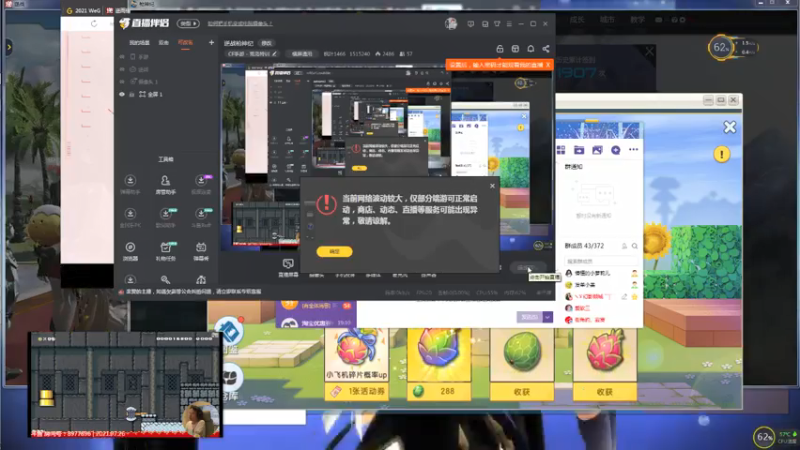Harvest the green melon with 收获

click(521, 392)
